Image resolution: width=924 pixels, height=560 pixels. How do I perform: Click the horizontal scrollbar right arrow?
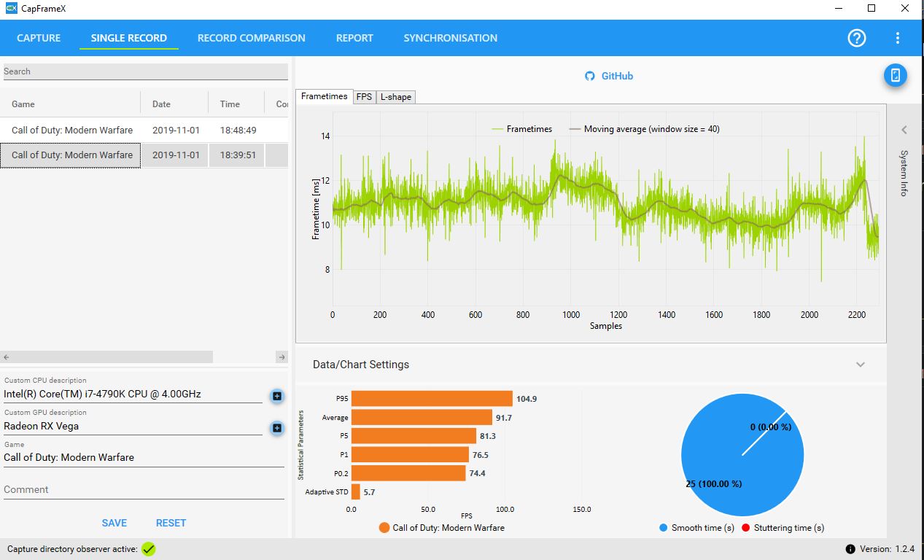(282, 357)
